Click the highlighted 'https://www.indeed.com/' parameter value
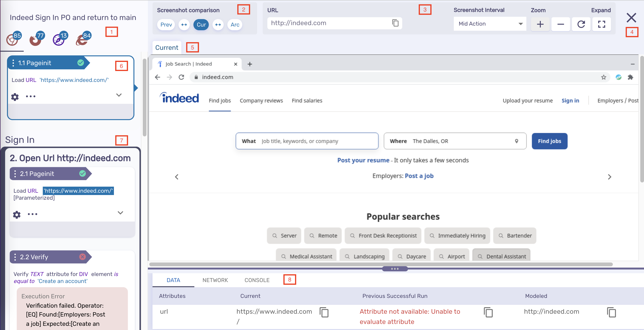The image size is (644, 330). click(x=78, y=191)
